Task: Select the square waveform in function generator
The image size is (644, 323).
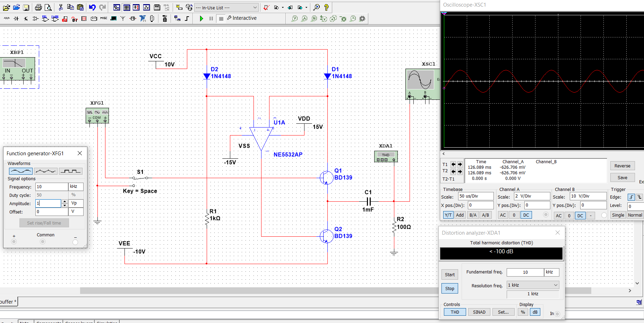Action: (x=71, y=171)
